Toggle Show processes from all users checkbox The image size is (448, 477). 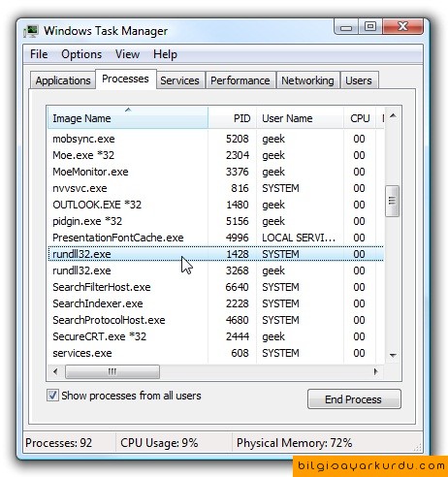(52, 396)
